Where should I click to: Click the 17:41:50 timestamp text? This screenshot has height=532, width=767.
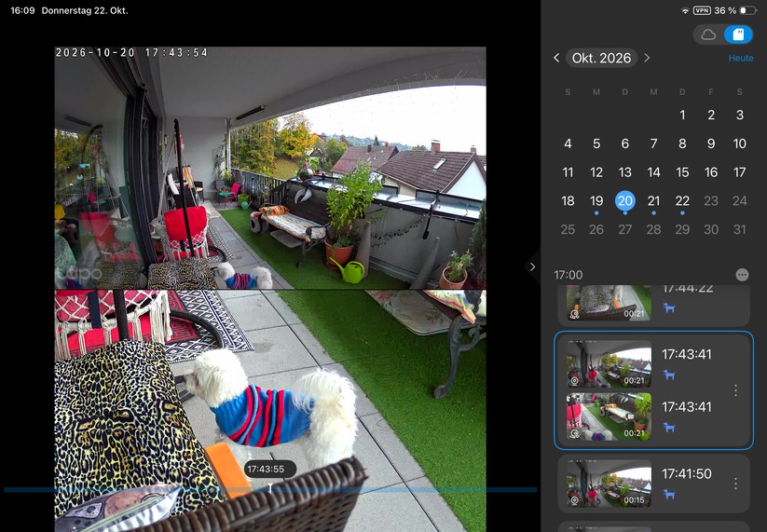pos(686,473)
